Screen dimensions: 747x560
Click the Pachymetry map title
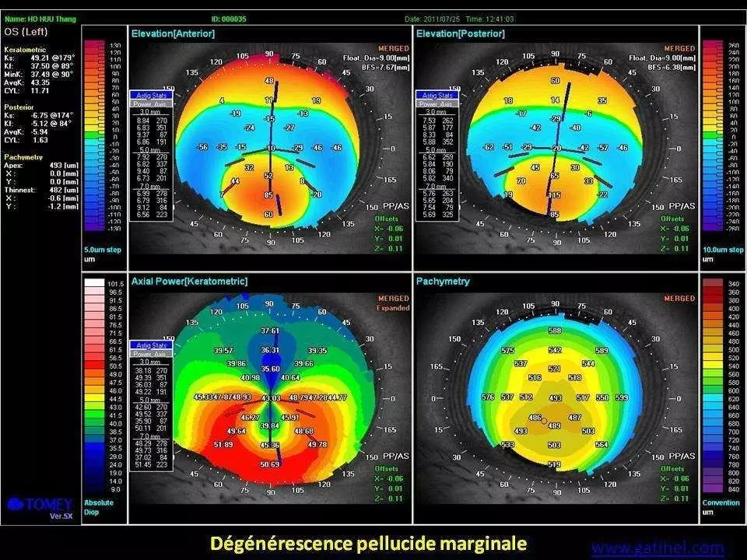point(443,281)
